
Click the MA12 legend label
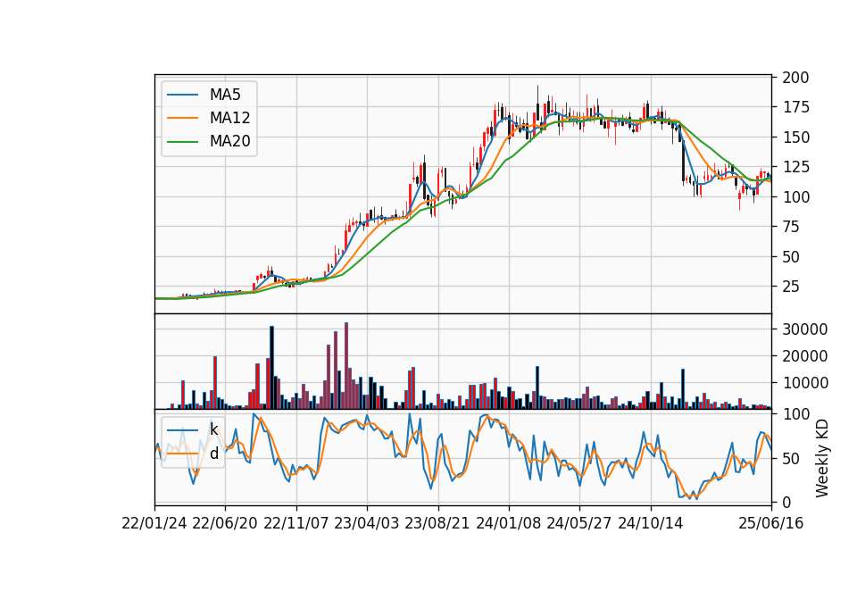click(229, 118)
